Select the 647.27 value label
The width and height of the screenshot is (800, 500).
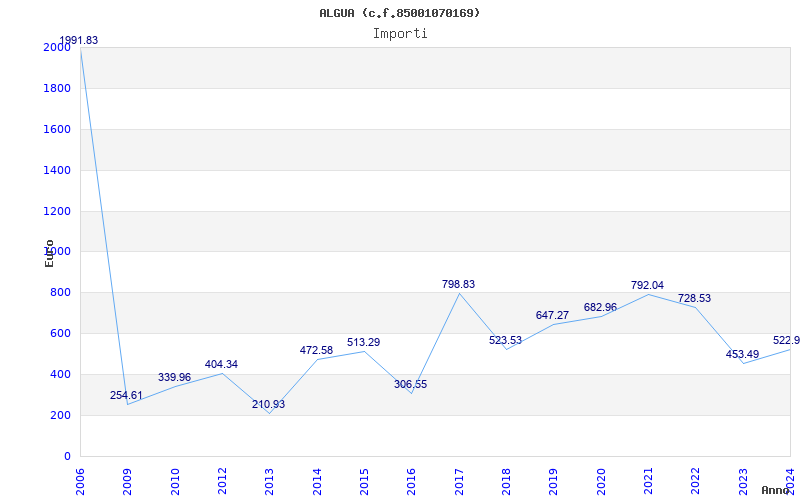click(552, 316)
